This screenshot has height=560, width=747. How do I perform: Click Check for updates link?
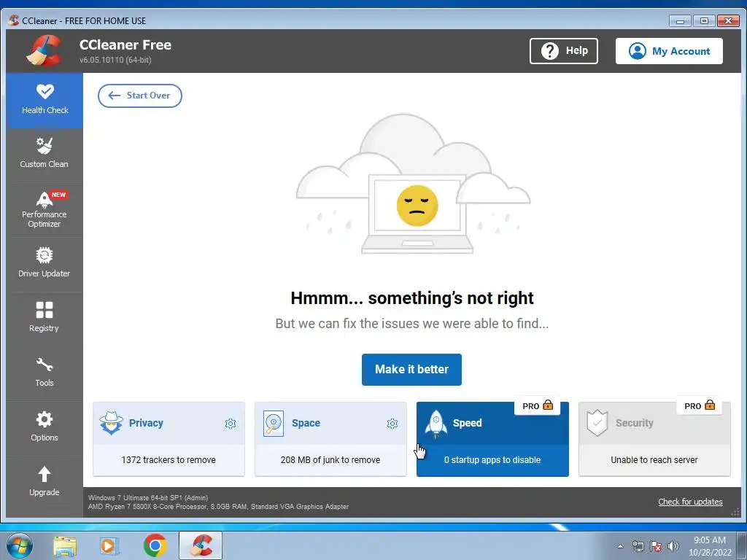click(690, 502)
